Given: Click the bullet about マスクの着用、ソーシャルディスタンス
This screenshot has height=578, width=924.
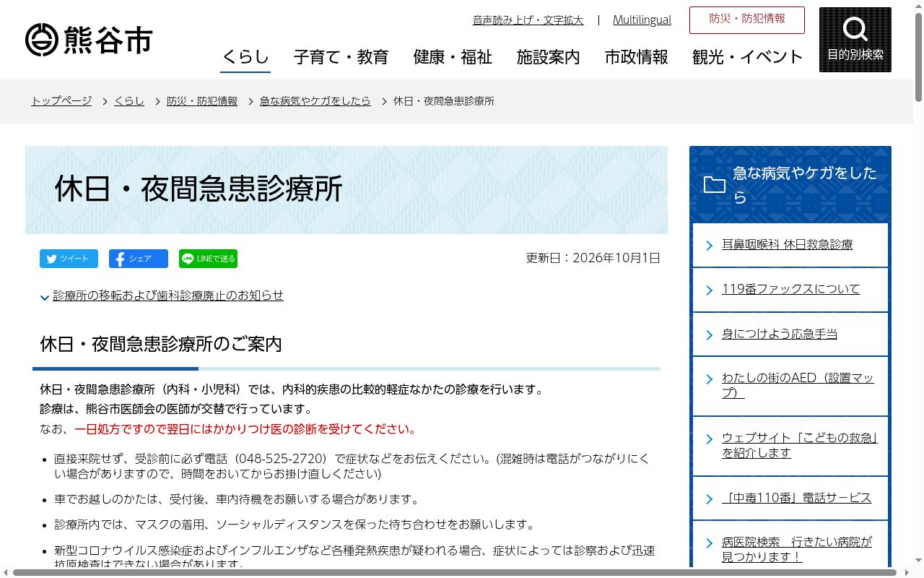Looking at the screenshot, I should [x=295, y=525].
